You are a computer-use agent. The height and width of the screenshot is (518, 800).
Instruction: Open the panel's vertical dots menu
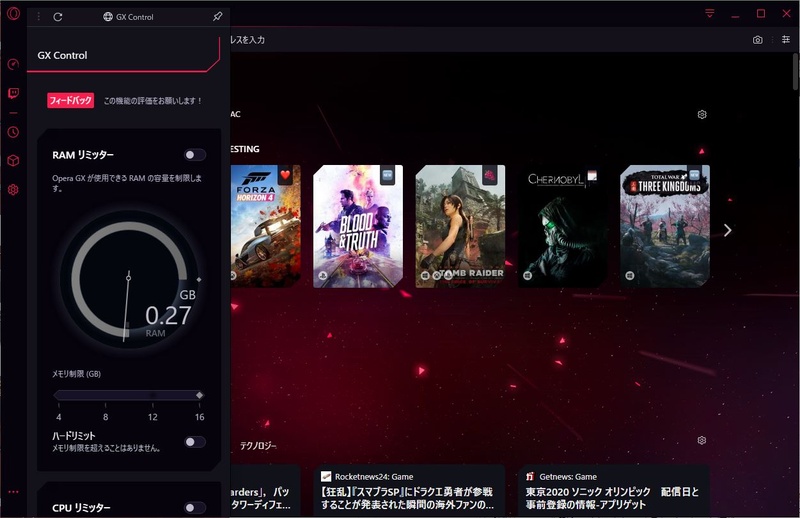pyautogui.click(x=38, y=17)
